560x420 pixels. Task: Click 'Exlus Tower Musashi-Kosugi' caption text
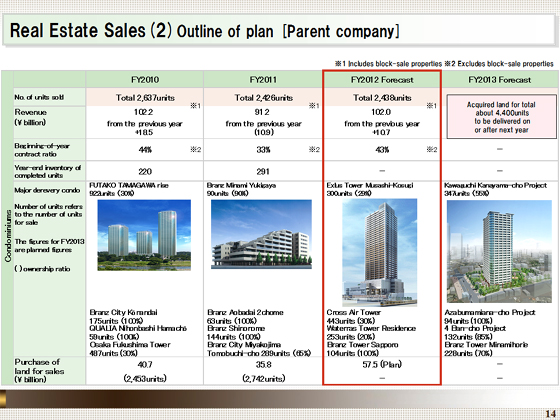(x=370, y=185)
